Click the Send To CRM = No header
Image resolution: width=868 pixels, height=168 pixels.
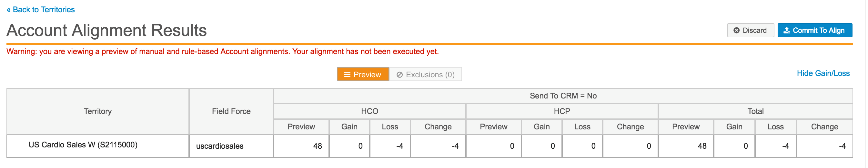(563, 96)
